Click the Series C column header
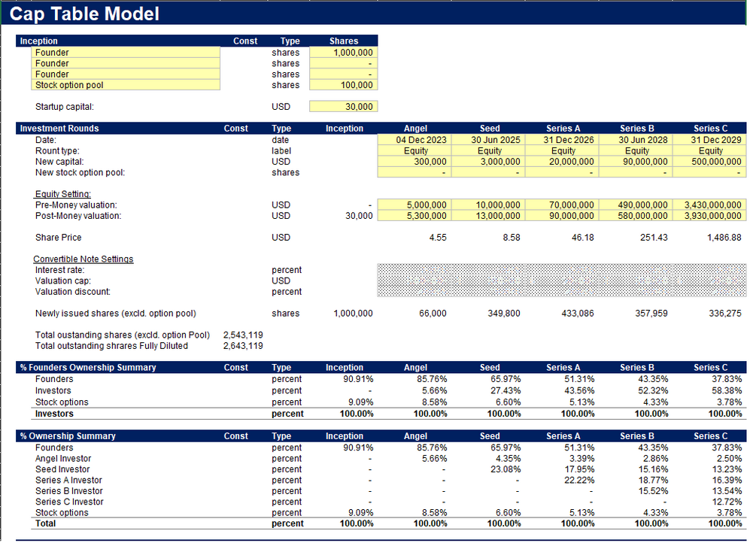756x546 pixels. click(712, 128)
